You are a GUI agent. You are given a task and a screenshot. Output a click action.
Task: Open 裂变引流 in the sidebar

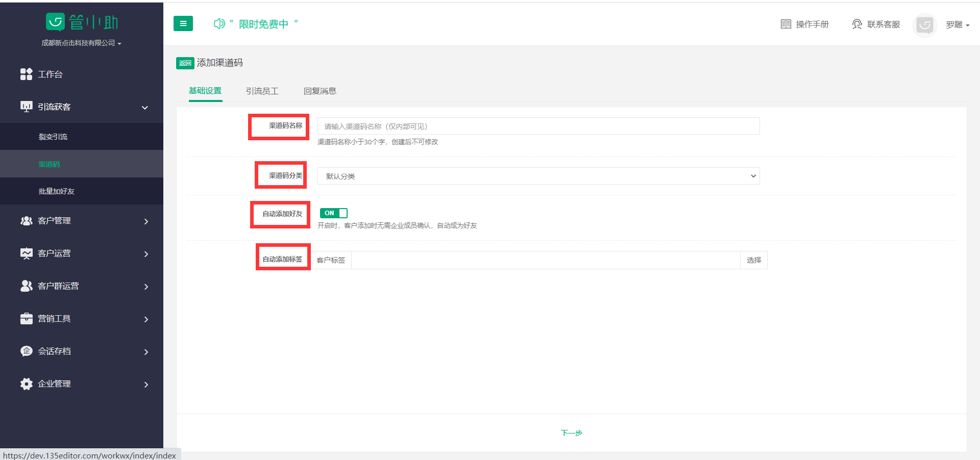coord(82,137)
